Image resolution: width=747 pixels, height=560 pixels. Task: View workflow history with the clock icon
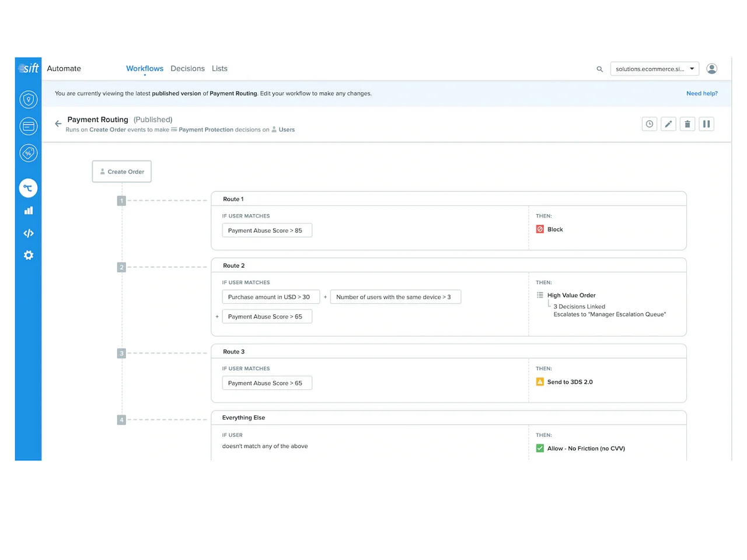[x=649, y=124]
